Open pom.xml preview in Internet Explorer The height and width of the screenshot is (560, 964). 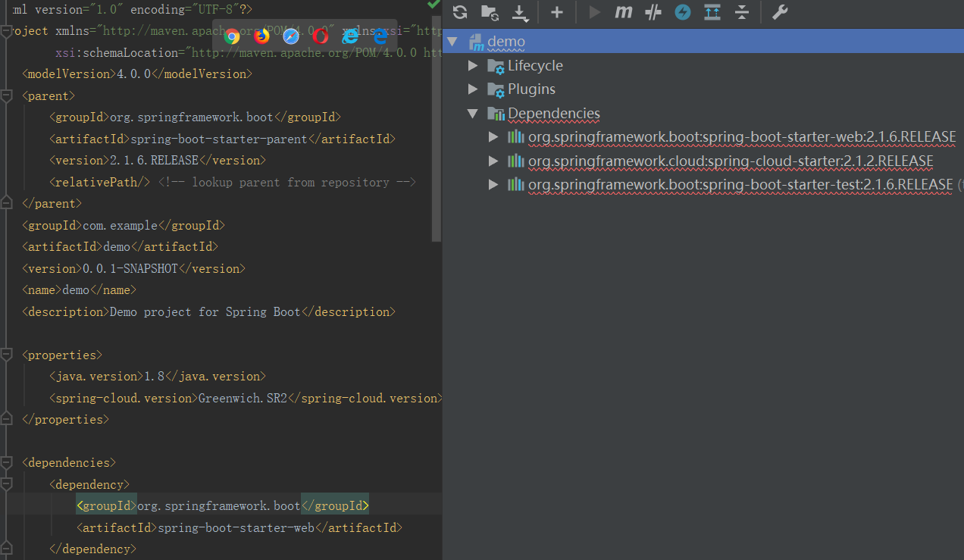point(350,36)
